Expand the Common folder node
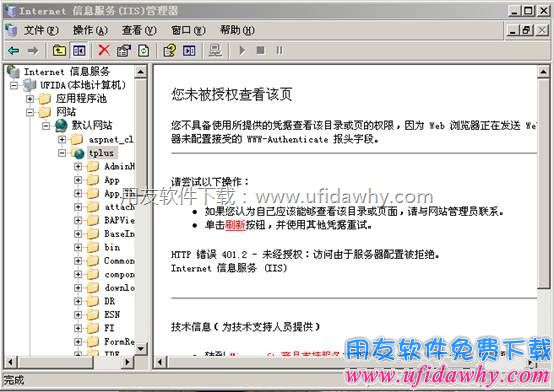 click(78, 261)
